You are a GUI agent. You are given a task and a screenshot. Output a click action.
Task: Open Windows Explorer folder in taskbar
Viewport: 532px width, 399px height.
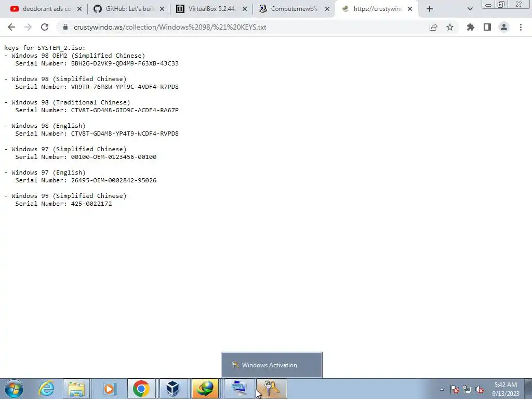[x=77, y=389]
